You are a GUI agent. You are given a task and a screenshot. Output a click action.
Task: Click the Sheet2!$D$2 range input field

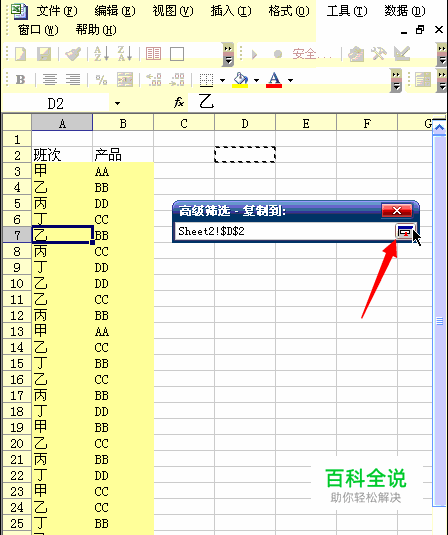pos(285,231)
